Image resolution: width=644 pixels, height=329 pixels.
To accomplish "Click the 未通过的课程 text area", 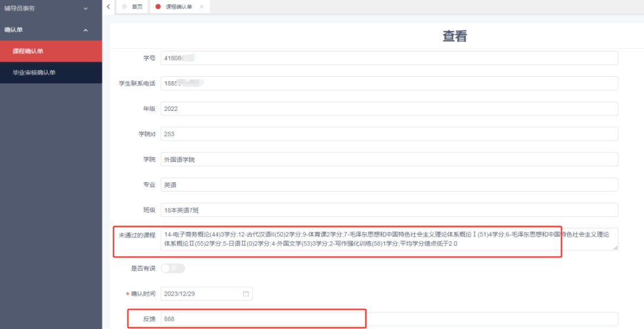I will coord(388,238).
